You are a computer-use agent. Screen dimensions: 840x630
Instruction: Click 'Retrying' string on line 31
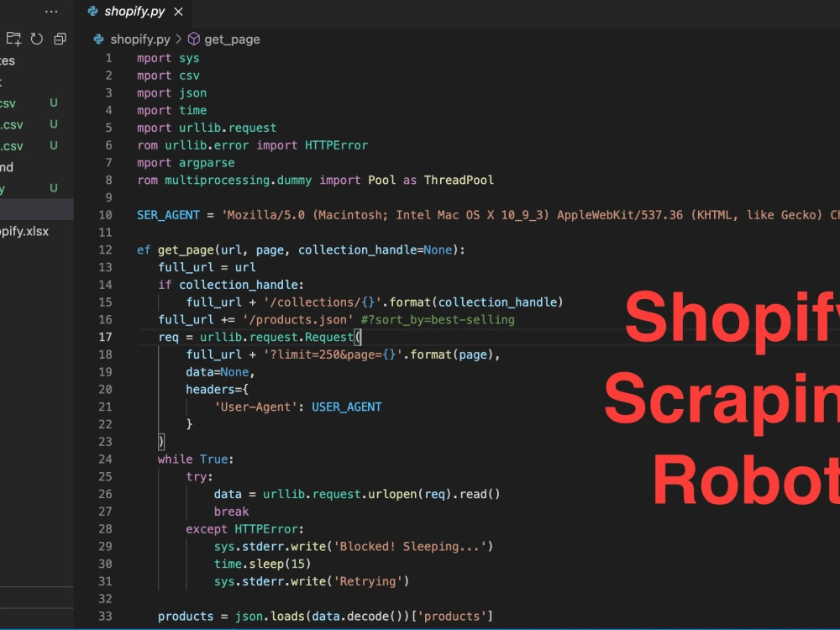368,581
